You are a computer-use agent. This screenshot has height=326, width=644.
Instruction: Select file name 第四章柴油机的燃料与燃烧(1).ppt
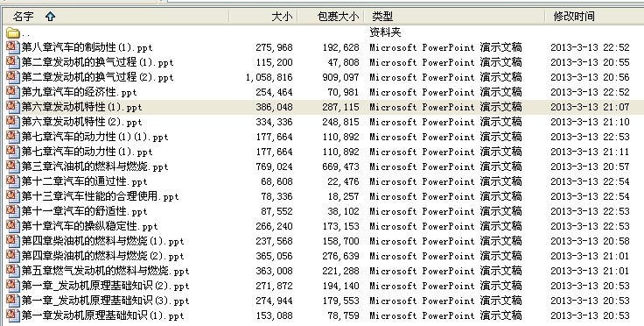coord(102,241)
